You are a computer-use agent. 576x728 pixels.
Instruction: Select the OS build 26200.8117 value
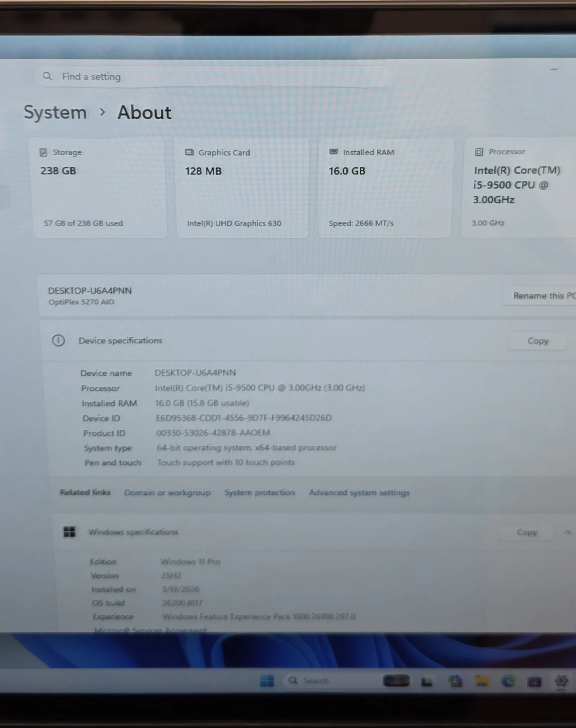pyautogui.click(x=182, y=603)
